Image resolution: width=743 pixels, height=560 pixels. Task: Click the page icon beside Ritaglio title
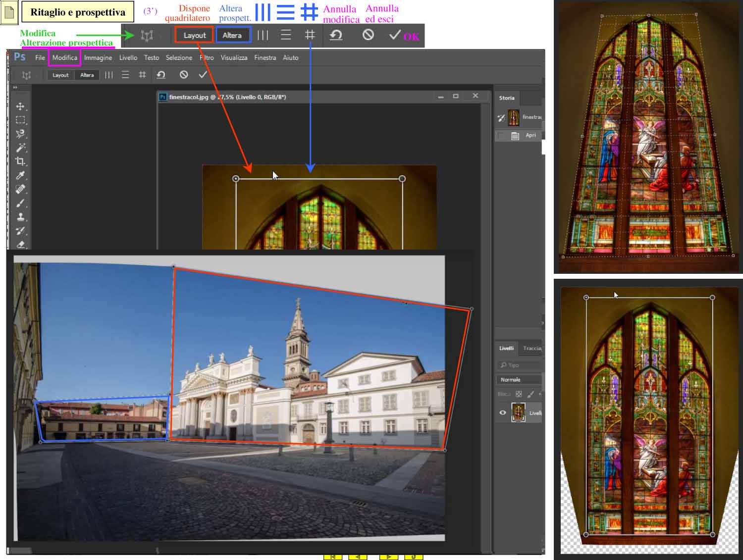tap(8, 12)
